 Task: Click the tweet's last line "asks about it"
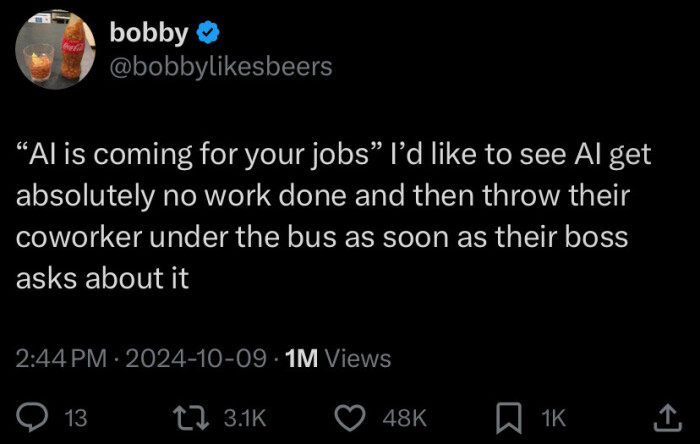[103, 281]
